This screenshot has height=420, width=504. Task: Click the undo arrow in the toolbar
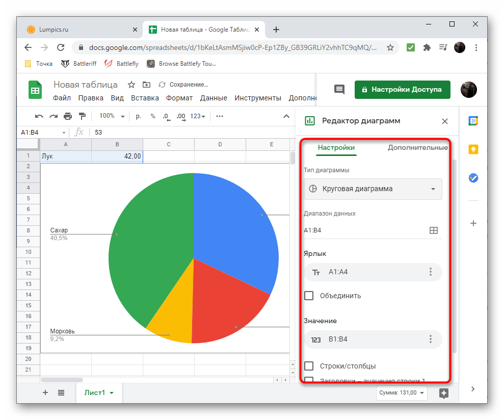tap(39, 116)
